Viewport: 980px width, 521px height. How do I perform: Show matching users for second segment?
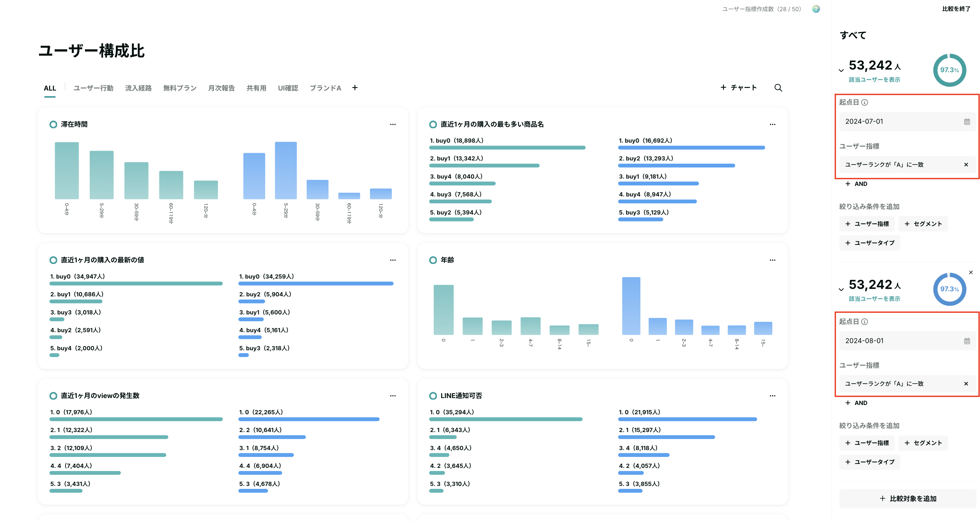tap(874, 298)
